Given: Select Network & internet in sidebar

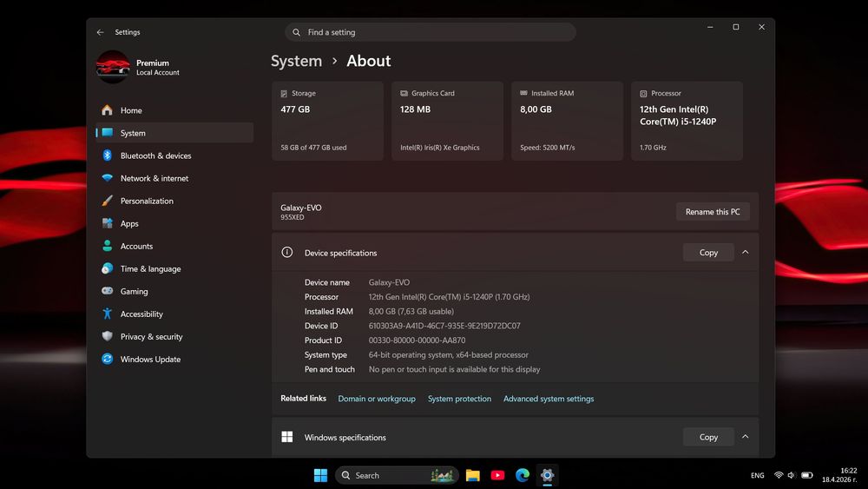Looking at the screenshot, I should (x=174, y=178).
